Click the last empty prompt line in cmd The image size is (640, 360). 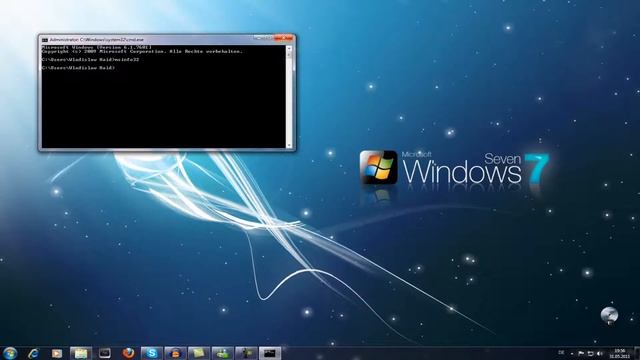pos(78,68)
